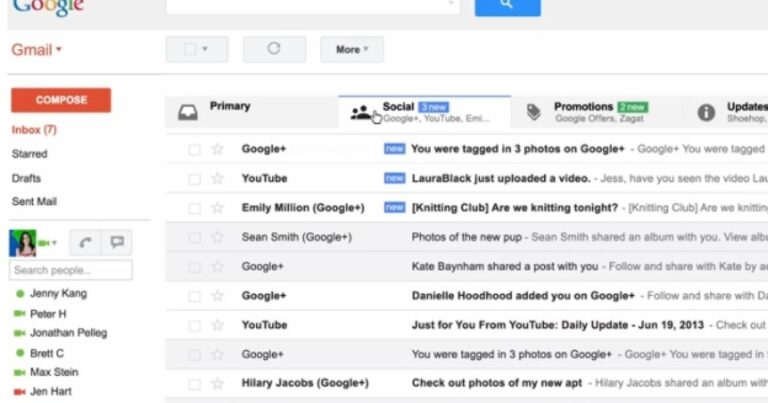Star the Danielle Hoodhood added you email
Viewport: 768px width, 403px height.
(217, 296)
